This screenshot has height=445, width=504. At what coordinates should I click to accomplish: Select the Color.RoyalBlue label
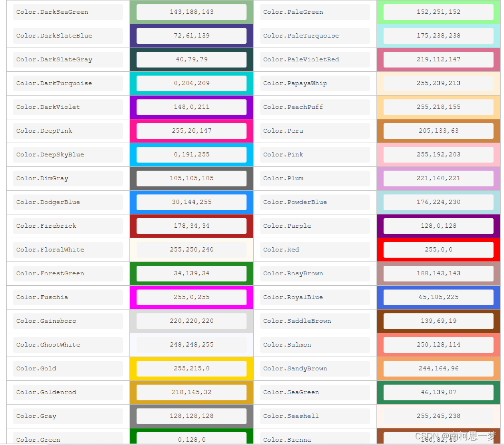pos(315,297)
